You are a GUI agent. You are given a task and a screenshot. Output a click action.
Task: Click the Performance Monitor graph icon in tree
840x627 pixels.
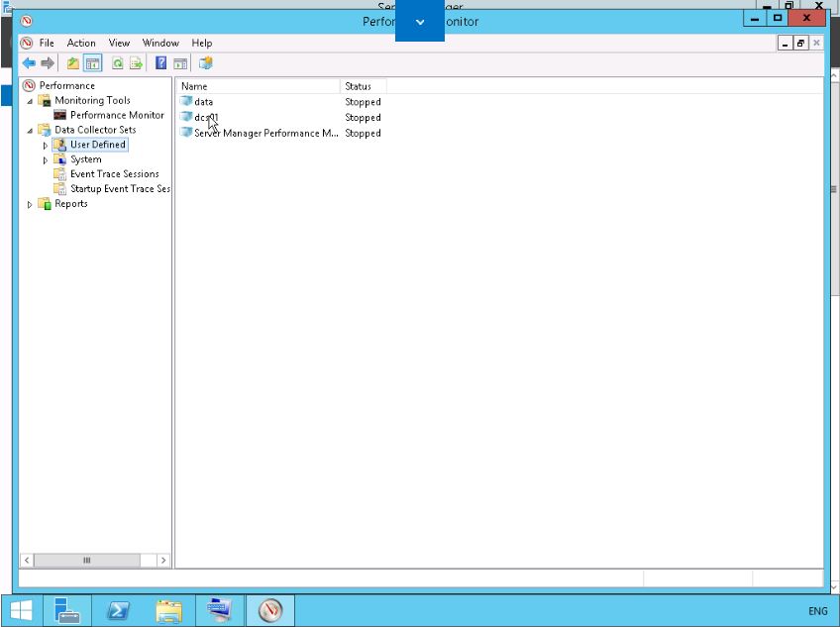(60, 115)
